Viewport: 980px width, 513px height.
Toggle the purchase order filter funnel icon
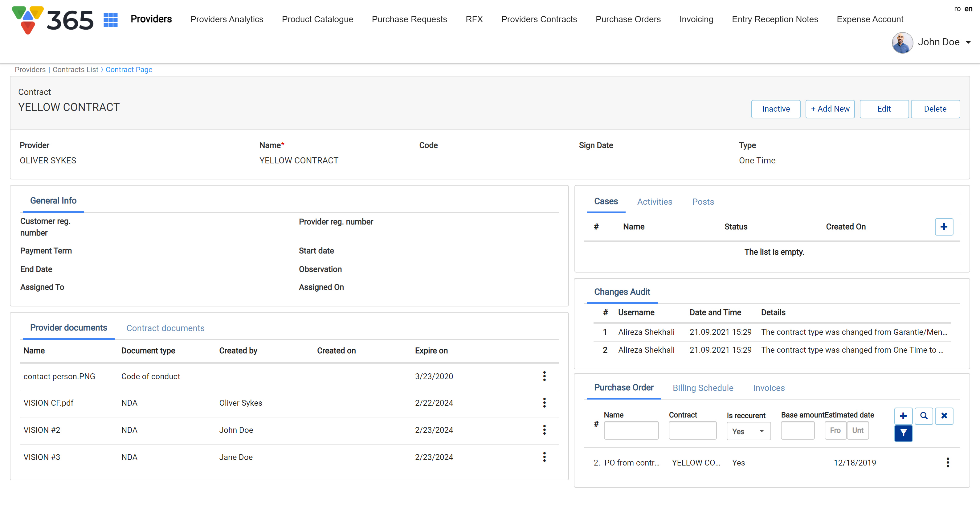[x=903, y=433]
